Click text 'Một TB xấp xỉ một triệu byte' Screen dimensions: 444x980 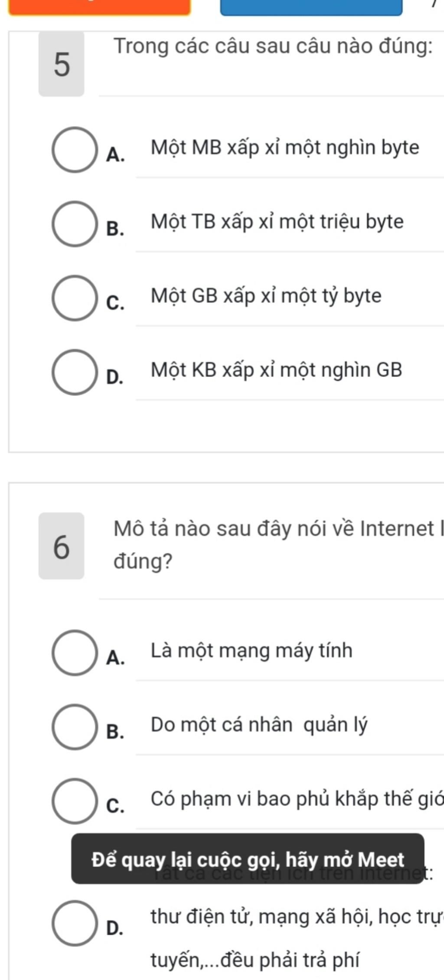277,222
